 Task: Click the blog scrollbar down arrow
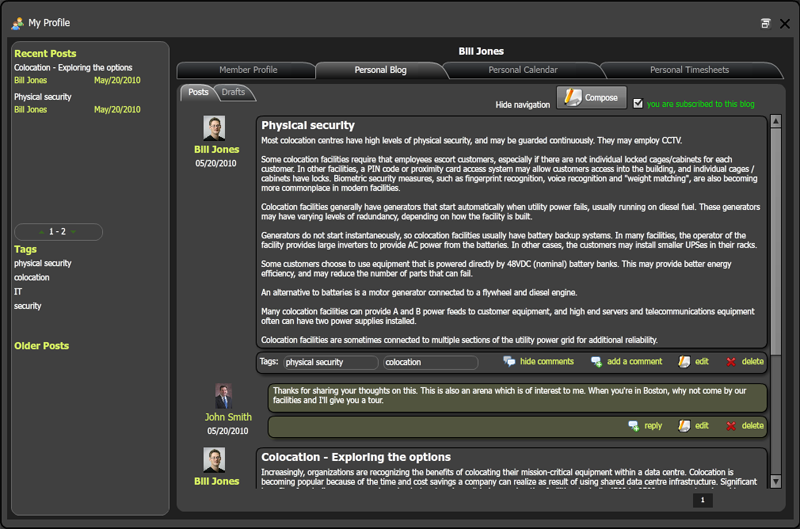point(776,481)
